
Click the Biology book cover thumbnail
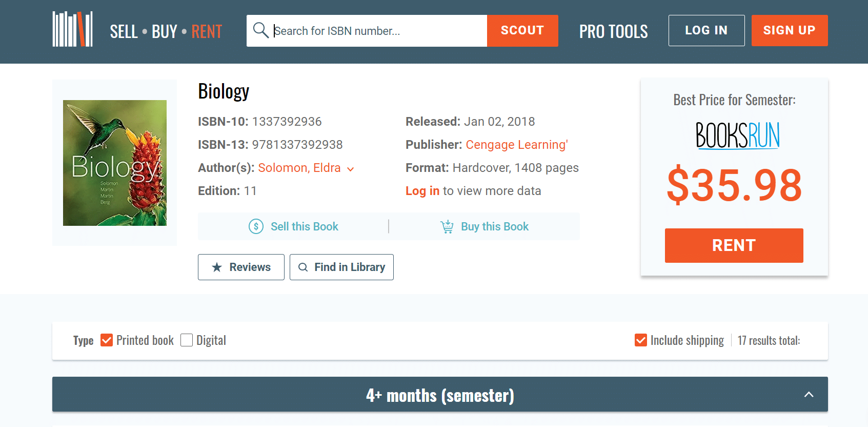pos(115,163)
